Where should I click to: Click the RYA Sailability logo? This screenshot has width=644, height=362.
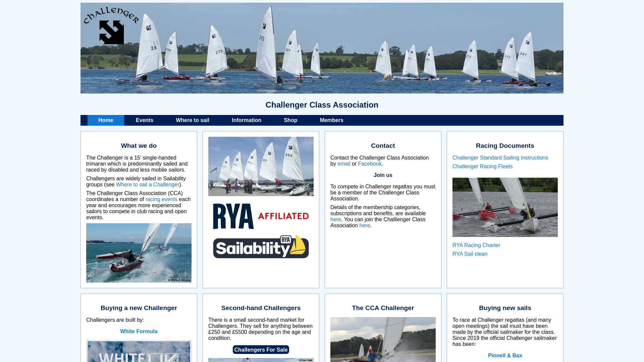tap(261, 246)
